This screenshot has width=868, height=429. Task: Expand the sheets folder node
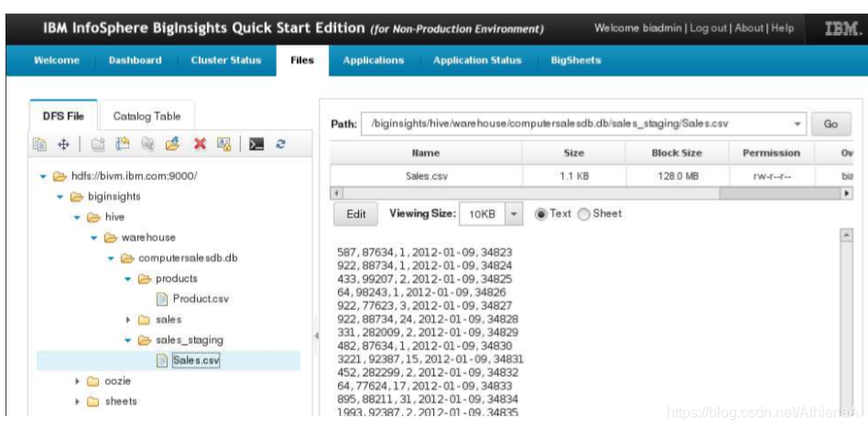pyautogui.click(x=78, y=402)
